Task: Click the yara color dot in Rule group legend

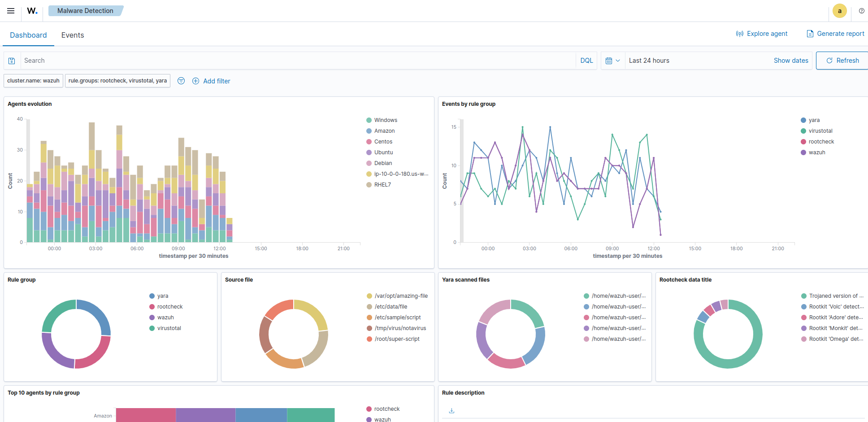Action: 152,296
